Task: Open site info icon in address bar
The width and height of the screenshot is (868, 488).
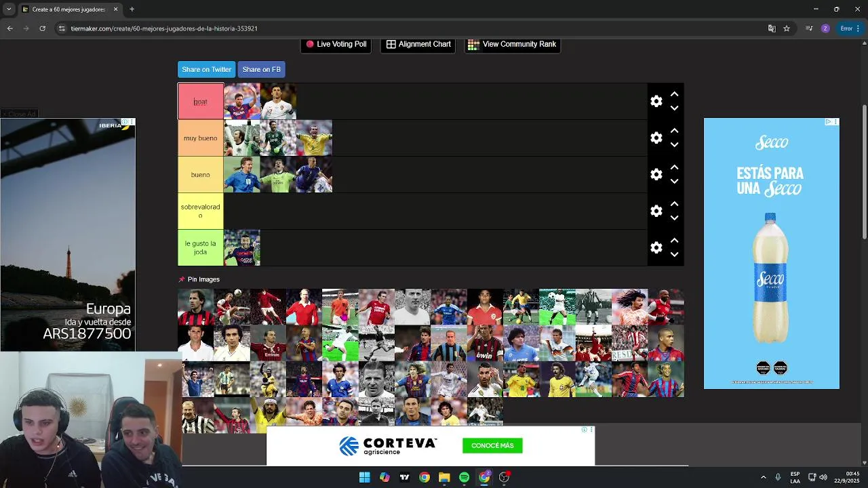Action: 62,28
